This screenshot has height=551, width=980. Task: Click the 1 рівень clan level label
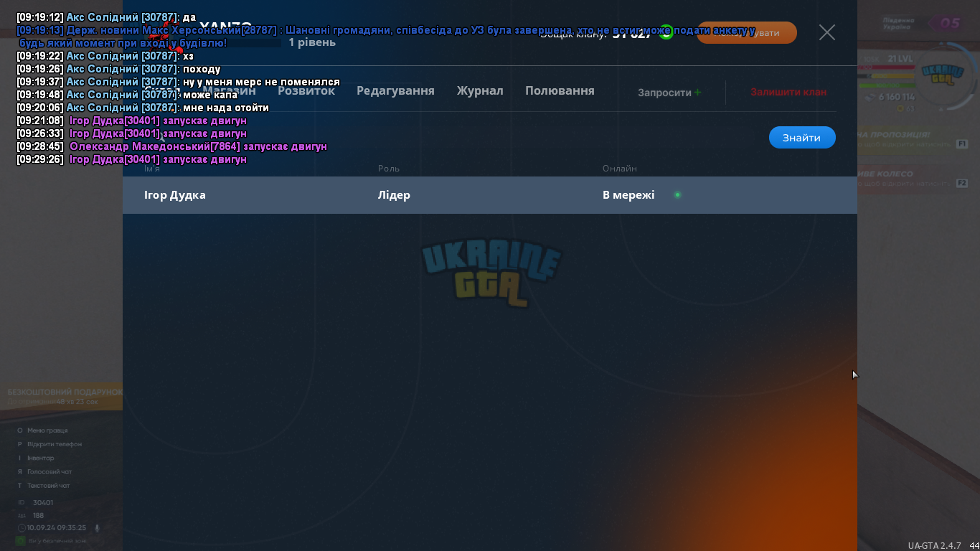(312, 42)
